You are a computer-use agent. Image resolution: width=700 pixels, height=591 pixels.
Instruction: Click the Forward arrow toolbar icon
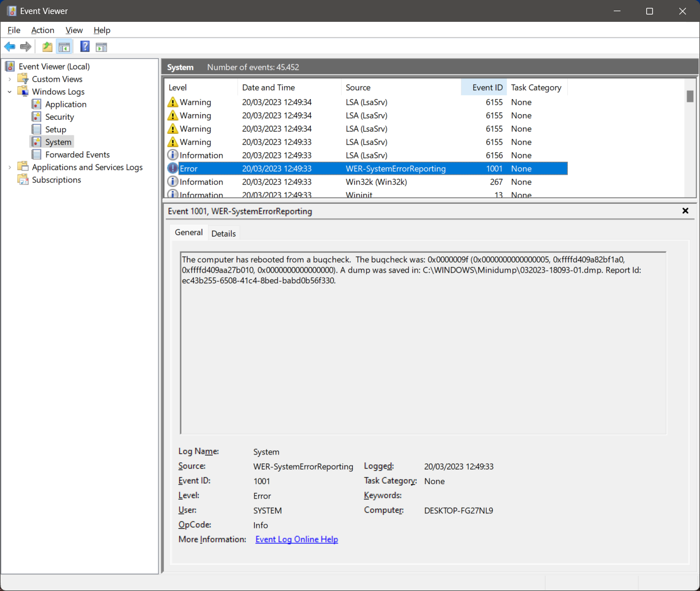click(x=25, y=47)
